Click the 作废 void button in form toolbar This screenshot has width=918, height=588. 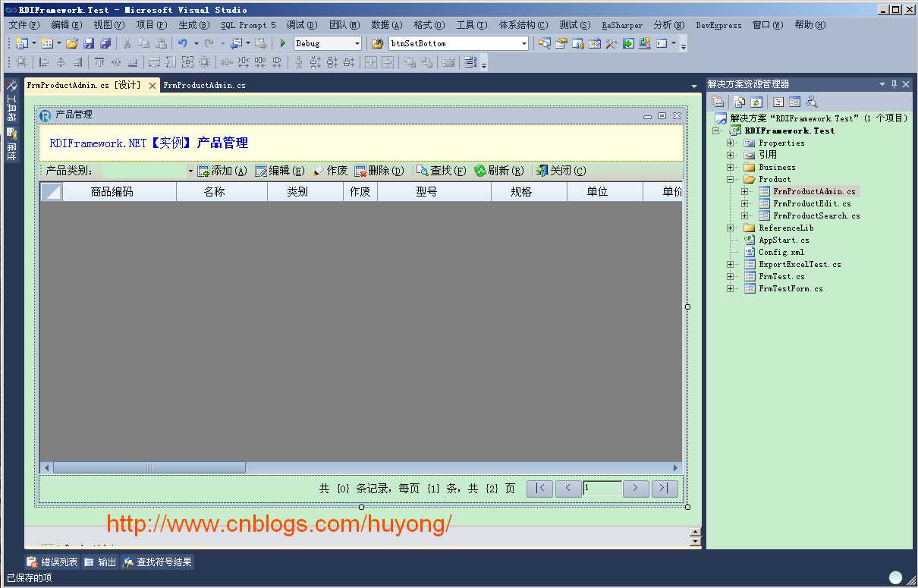[x=330, y=171]
